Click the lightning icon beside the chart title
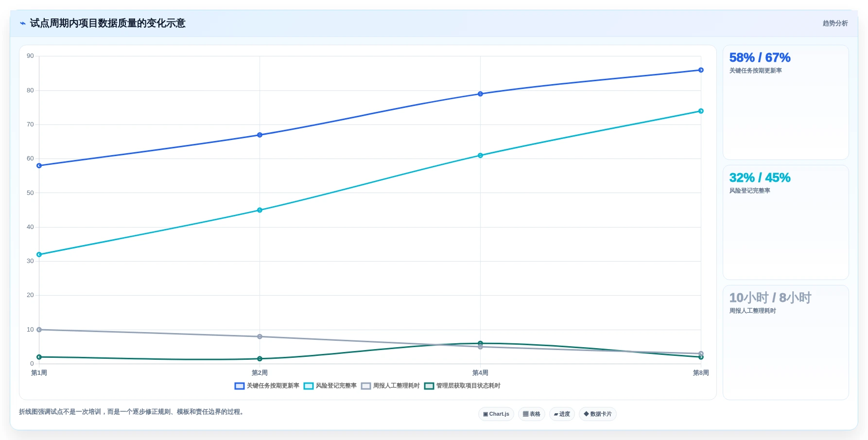 click(22, 23)
